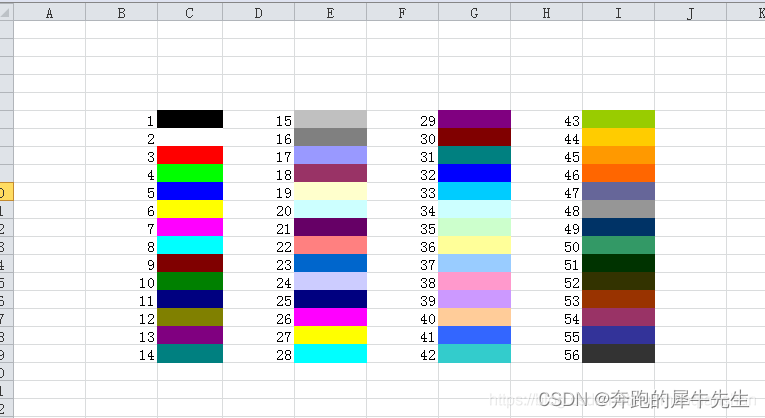Screen dimensions: 765x418
Task: Click the cell containing number 47
Action: click(546, 193)
